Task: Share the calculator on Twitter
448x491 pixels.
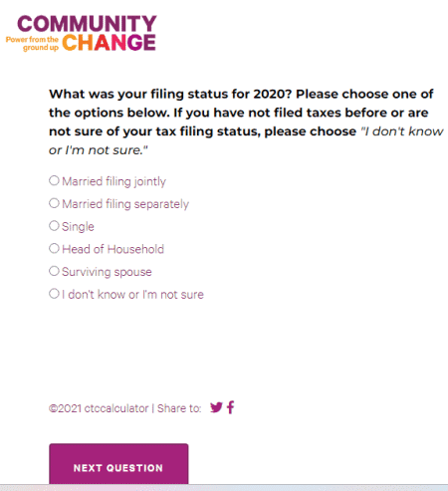Action: coord(216,407)
